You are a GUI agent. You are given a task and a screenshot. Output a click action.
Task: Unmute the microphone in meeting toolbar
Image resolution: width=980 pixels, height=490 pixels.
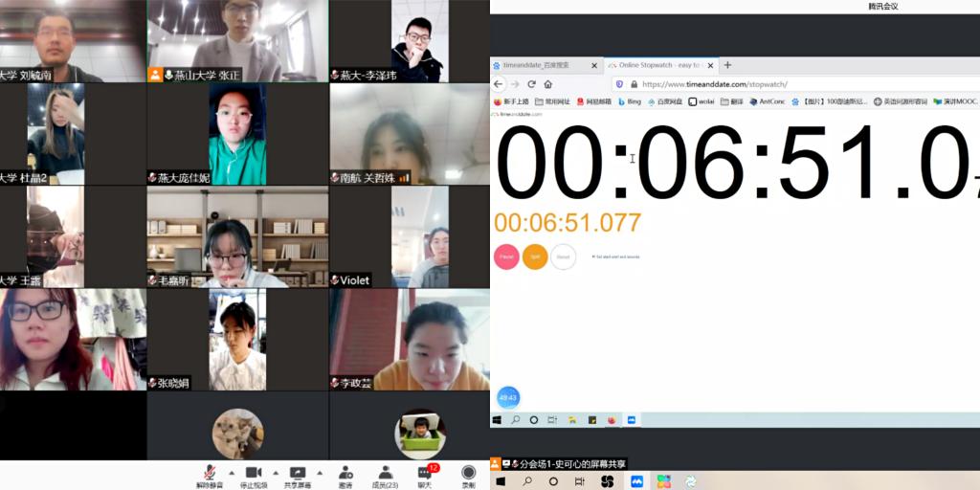click(x=208, y=473)
